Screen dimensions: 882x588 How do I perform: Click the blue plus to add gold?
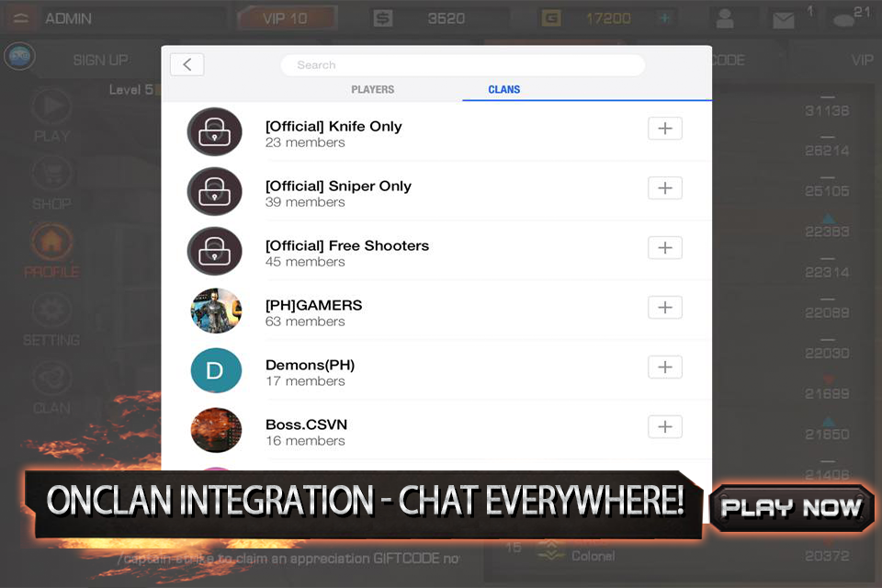coord(665,18)
